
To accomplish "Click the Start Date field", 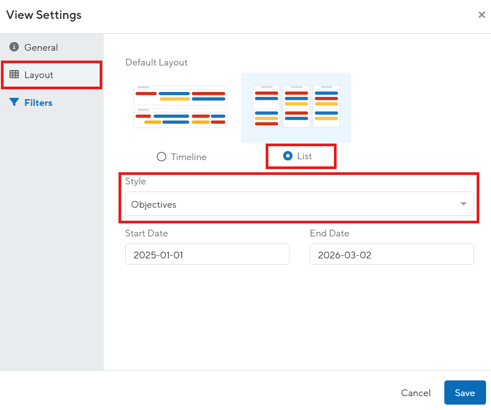I will click(x=207, y=255).
